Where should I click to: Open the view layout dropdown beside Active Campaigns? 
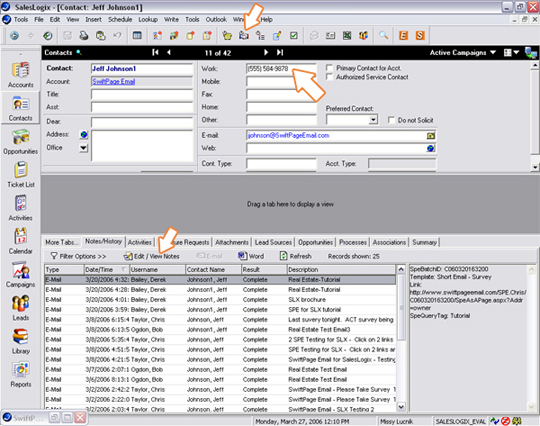(x=511, y=53)
